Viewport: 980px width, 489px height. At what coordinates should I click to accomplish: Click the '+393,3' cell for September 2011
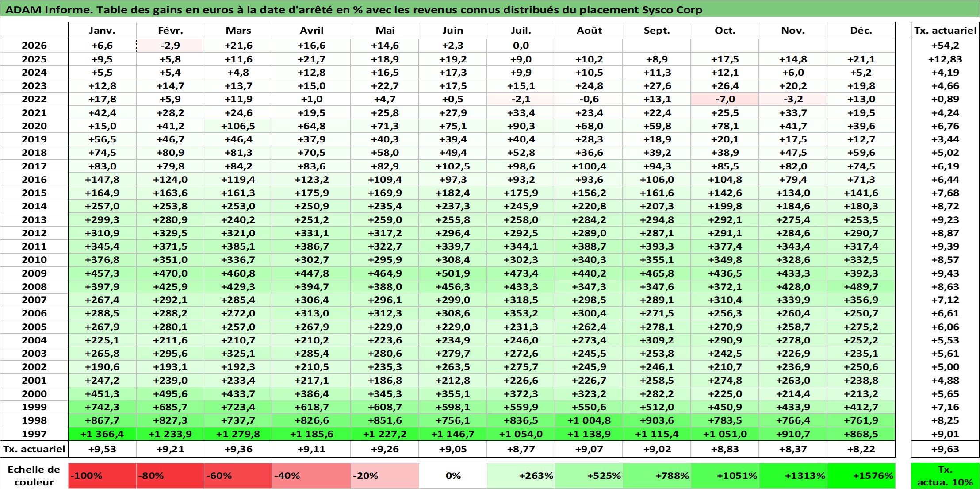pos(657,246)
